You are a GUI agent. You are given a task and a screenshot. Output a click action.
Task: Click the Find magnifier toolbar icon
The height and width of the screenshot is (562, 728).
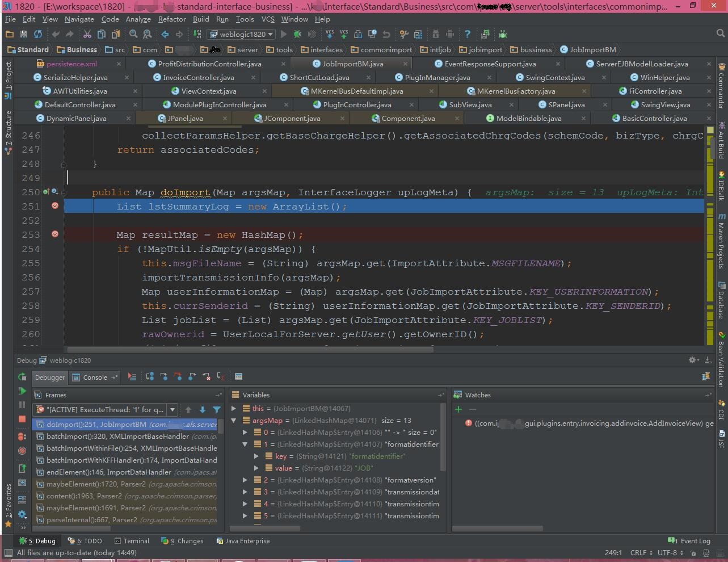133,34
